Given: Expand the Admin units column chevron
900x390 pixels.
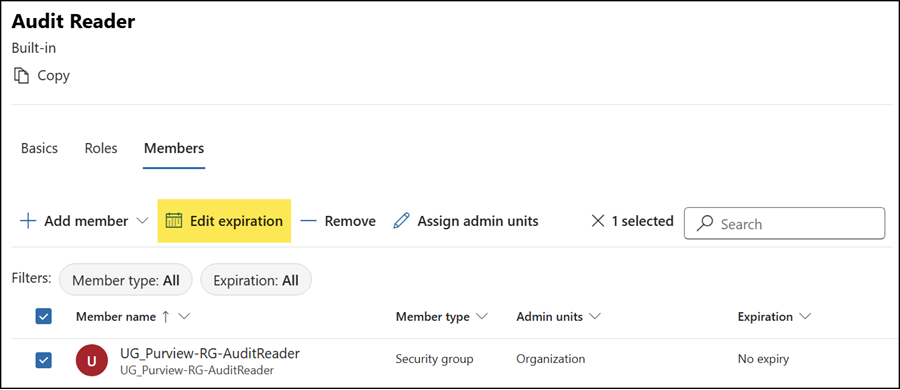Looking at the screenshot, I should tap(595, 316).
